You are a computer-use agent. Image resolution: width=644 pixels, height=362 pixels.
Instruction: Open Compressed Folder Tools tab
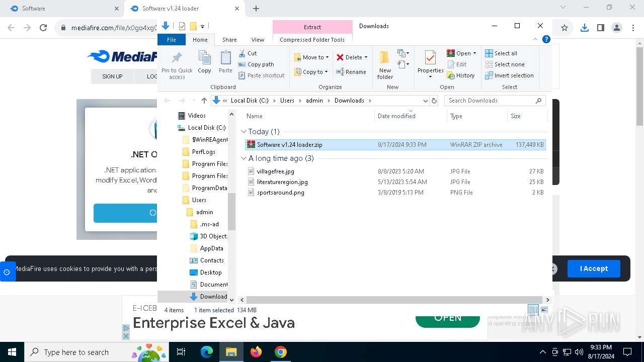312,40
